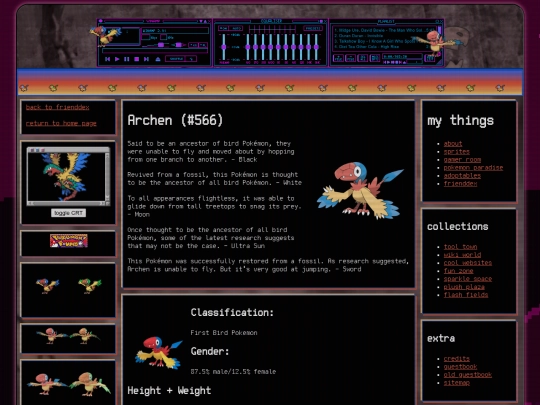This screenshot has width=540, height=405.
Task: Click the song position seek bar
Action: point(155,51)
